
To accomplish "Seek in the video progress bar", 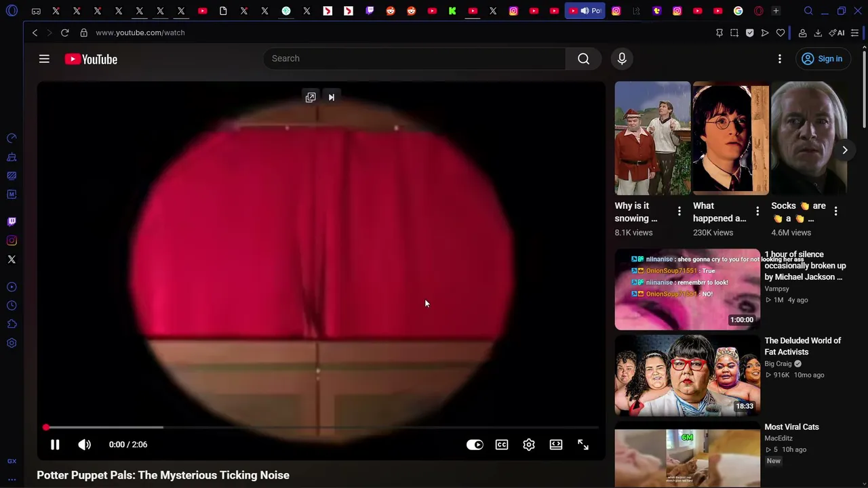I will click(x=321, y=428).
